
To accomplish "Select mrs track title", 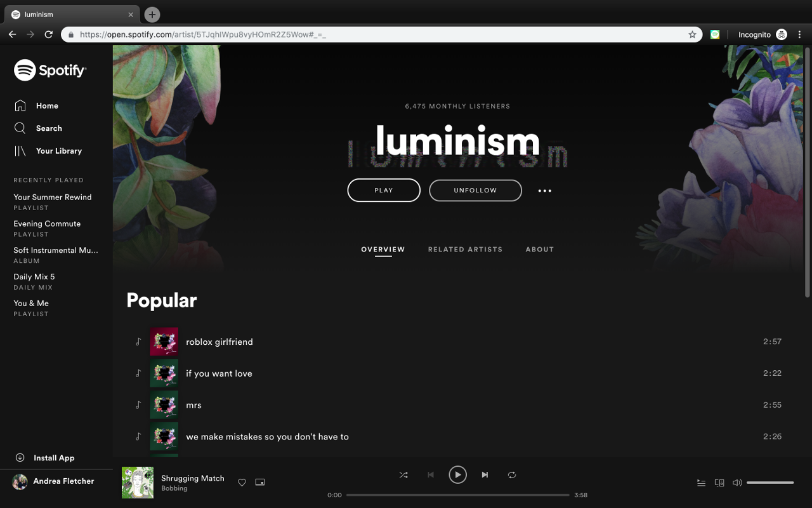I will tap(193, 405).
